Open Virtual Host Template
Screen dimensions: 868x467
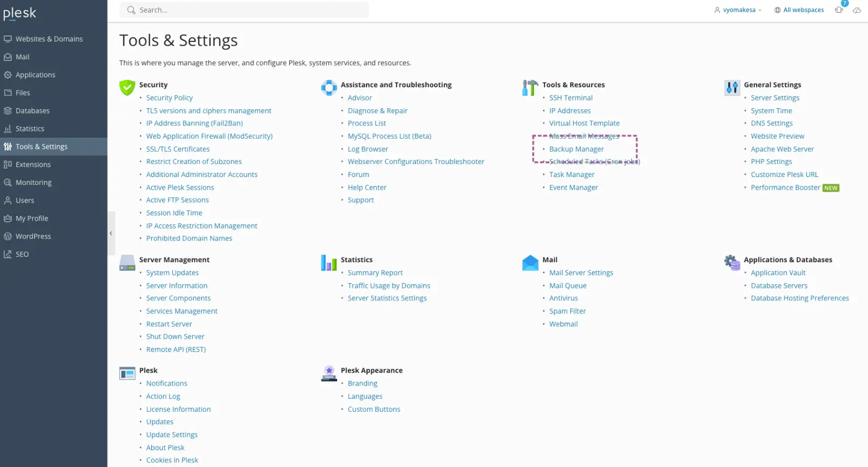(x=584, y=123)
